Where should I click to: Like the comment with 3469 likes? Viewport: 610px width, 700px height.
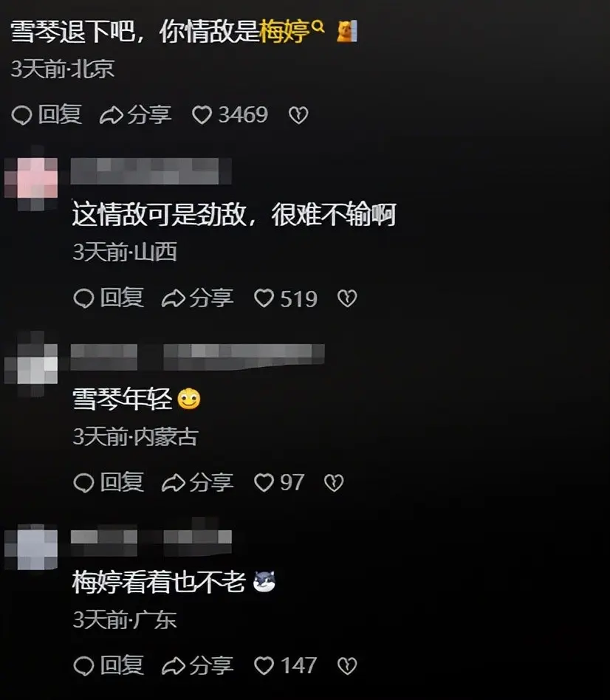pyautogui.click(x=230, y=114)
